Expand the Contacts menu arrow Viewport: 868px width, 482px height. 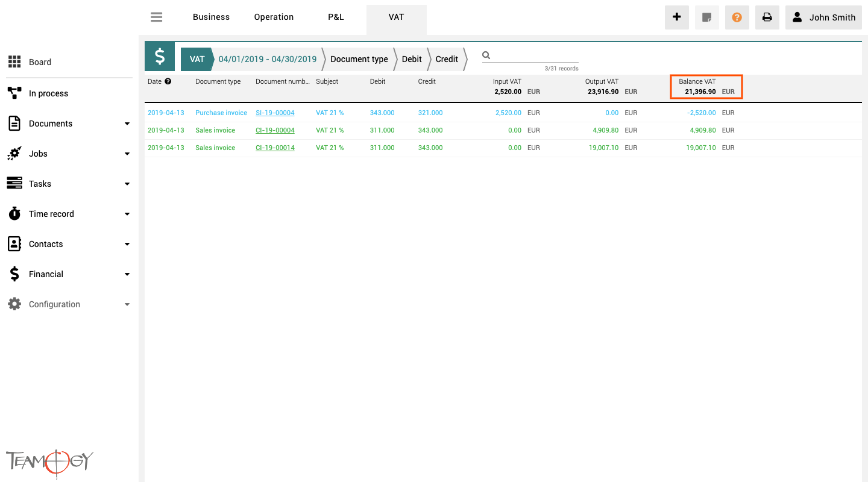[127, 244]
